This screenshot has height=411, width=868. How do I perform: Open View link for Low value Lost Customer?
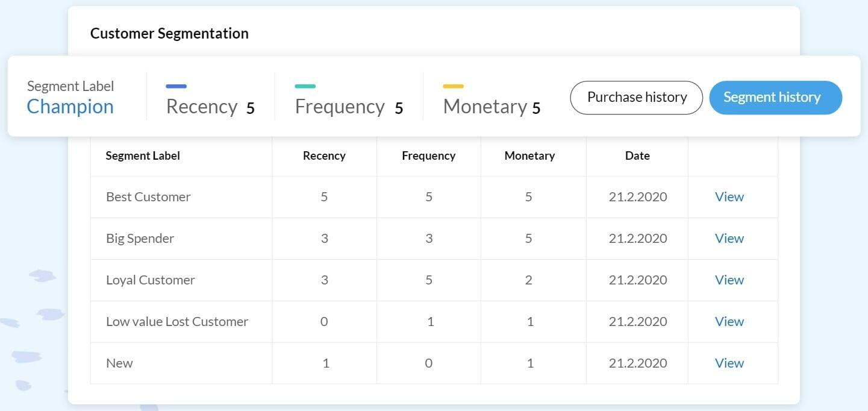click(729, 322)
